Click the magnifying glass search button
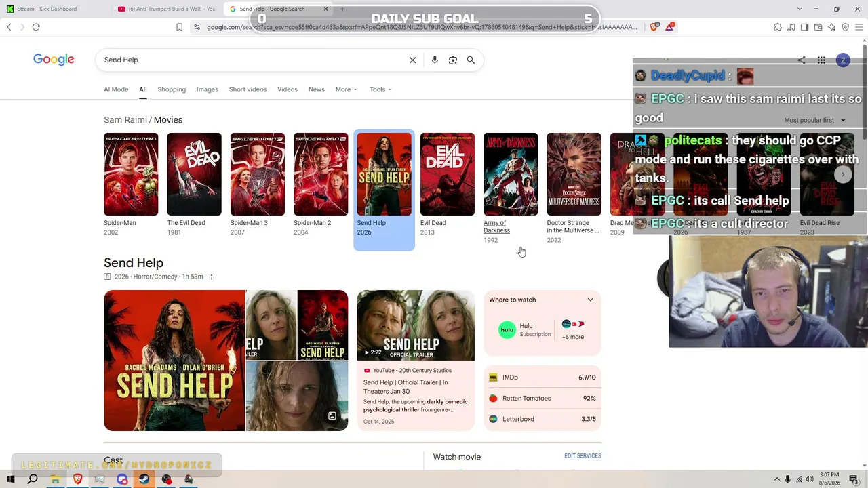This screenshot has width=868, height=488. [x=471, y=60]
